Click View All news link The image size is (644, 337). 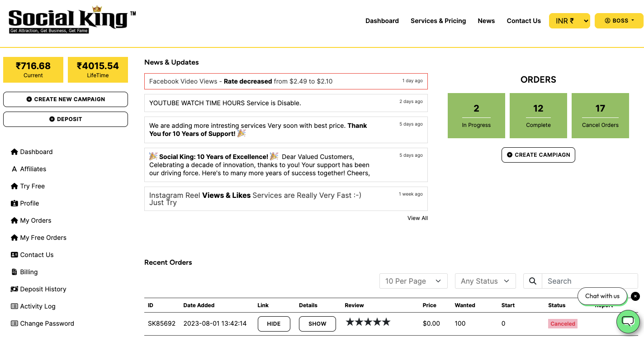click(x=417, y=218)
